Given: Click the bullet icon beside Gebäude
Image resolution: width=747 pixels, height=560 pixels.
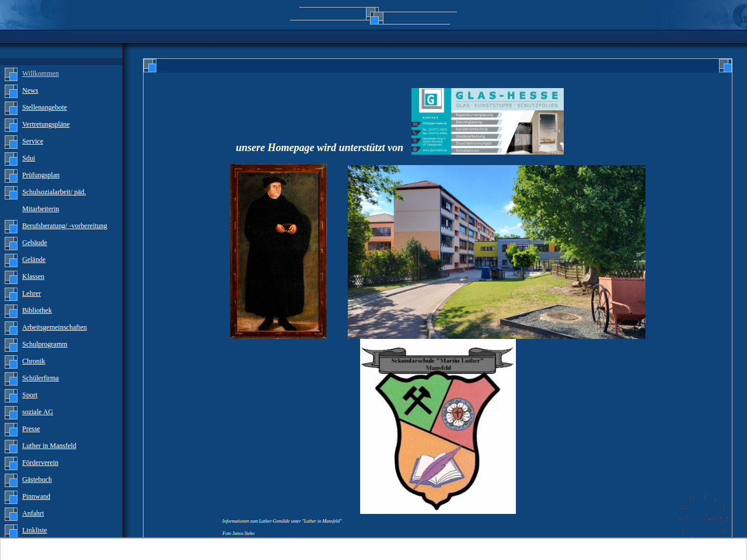Looking at the screenshot, I should point(11,243).
